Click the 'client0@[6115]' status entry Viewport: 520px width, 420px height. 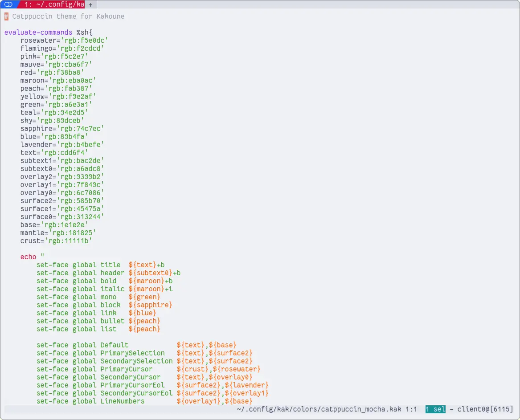click(x=485, y=409)
